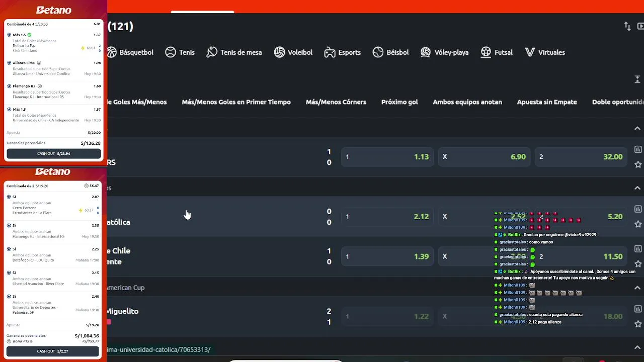The image size is (644, 362).
Task: Open Futsal via its ball icon
Action: [x=486, y=52]
